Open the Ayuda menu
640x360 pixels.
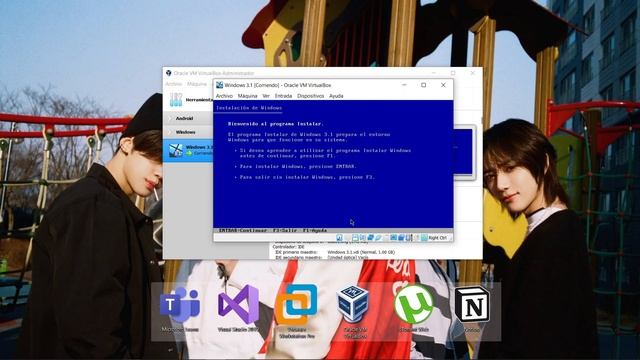(336, 96)
